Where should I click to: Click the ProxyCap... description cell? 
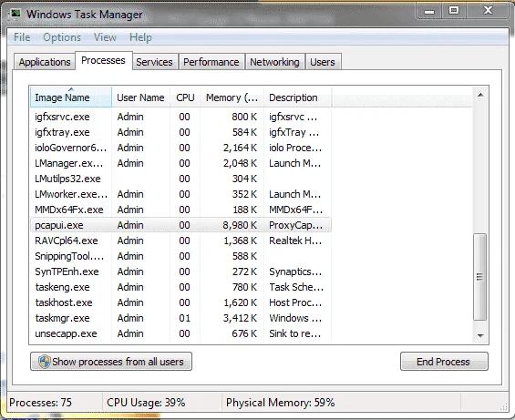pyautogui.click(x=295, y=225)
